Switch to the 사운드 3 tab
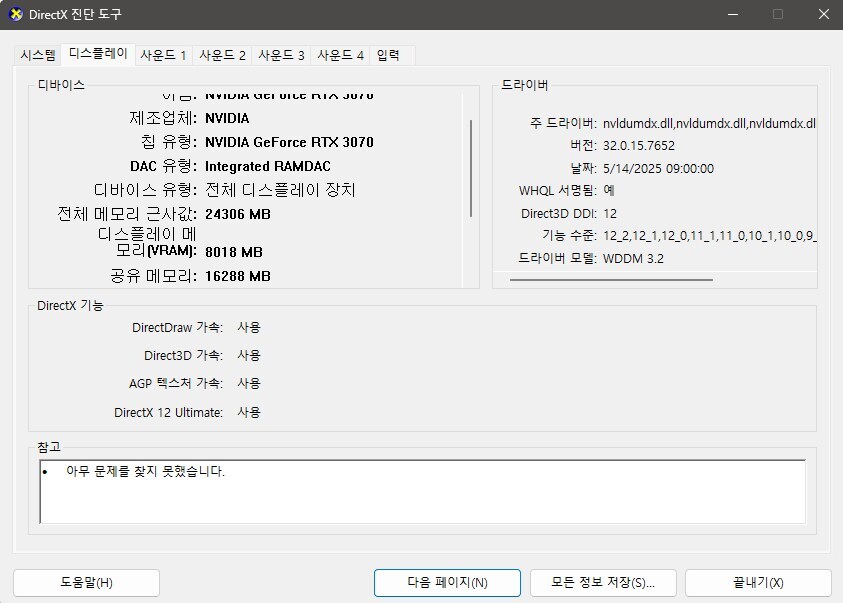Image resolution: width=843 pixels, height=603 pixels. pos(281,56)
